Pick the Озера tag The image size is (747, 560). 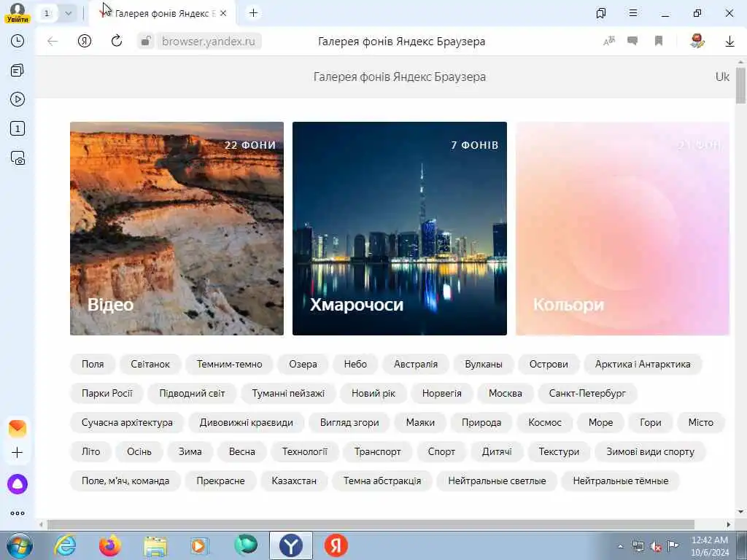pyautogui.click(x=303, y=365)
